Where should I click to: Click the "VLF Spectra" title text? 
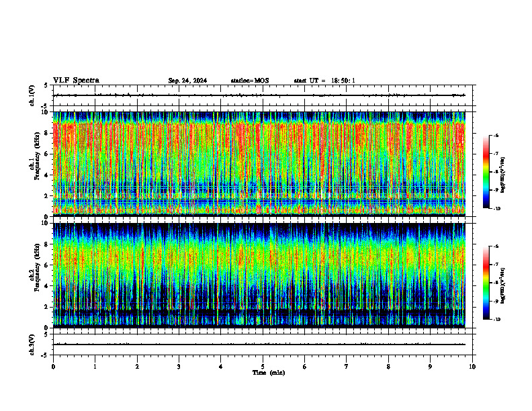(x=76, y=81)
